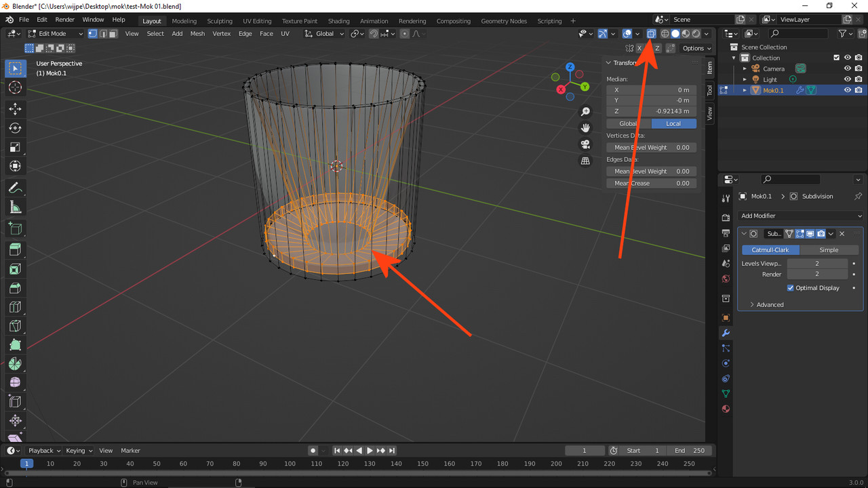Open the File menu
The width and height of the screenshot is (868, 488).
[24, 20]
